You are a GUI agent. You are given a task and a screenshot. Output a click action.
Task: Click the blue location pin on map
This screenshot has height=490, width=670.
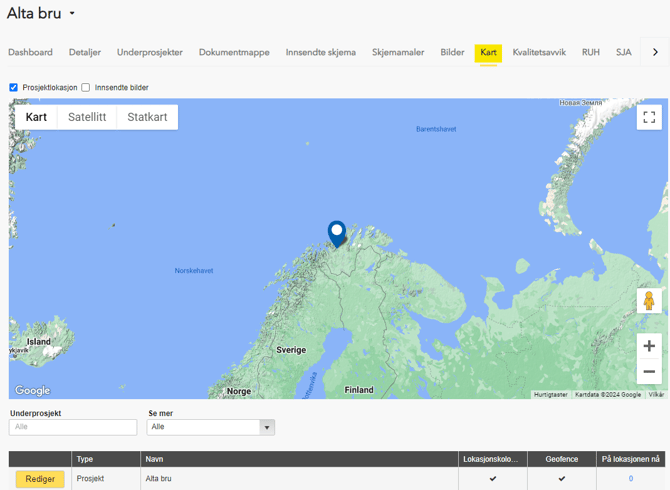point(337,233)
